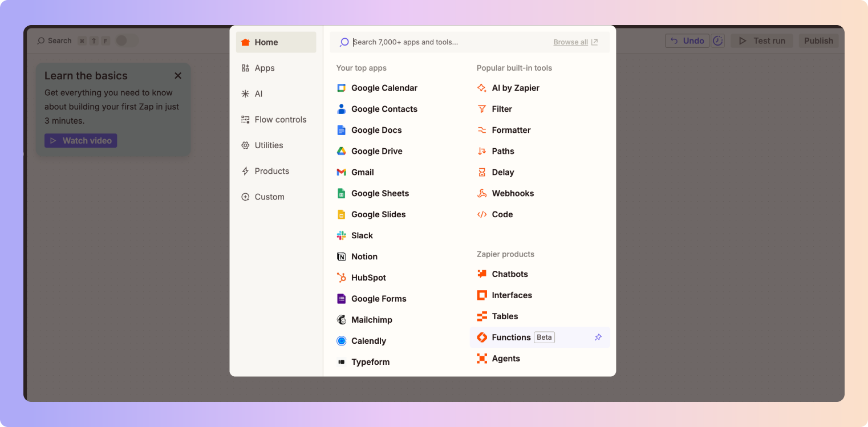Click the Slack logo icon
This screenshot has width=868, height=427.
click(x=342, y=235)
